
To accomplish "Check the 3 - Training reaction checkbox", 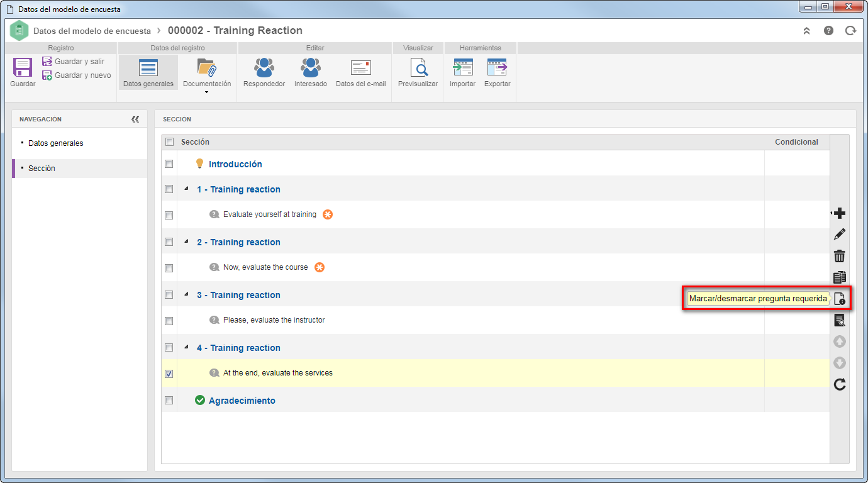I will pos(169,294).
